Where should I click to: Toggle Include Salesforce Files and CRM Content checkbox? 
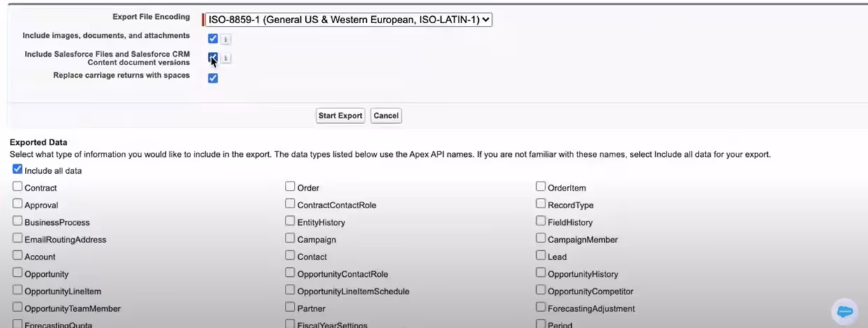click(x=213, y=57)
